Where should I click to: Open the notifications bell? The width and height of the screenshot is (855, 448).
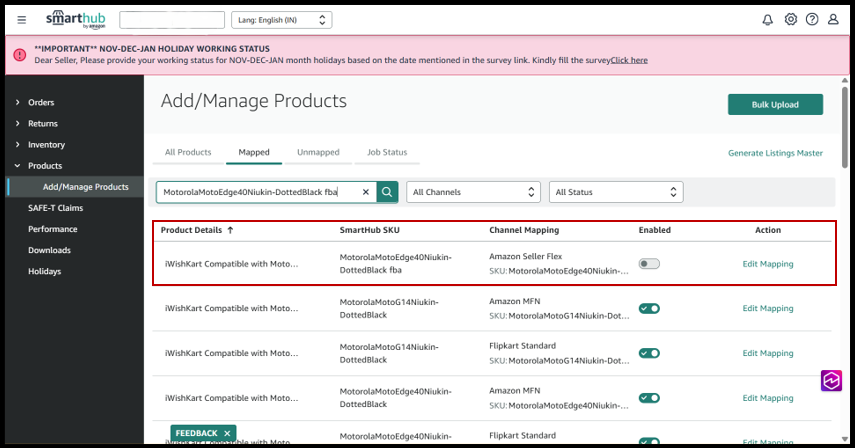pyautogui.click(x=767, y=20)
